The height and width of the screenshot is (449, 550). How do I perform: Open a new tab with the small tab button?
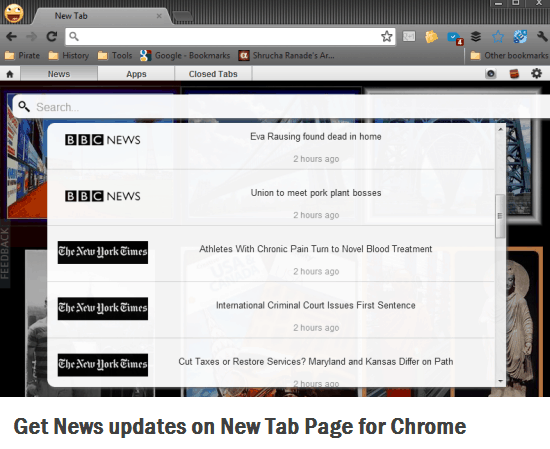coord(183,16)
